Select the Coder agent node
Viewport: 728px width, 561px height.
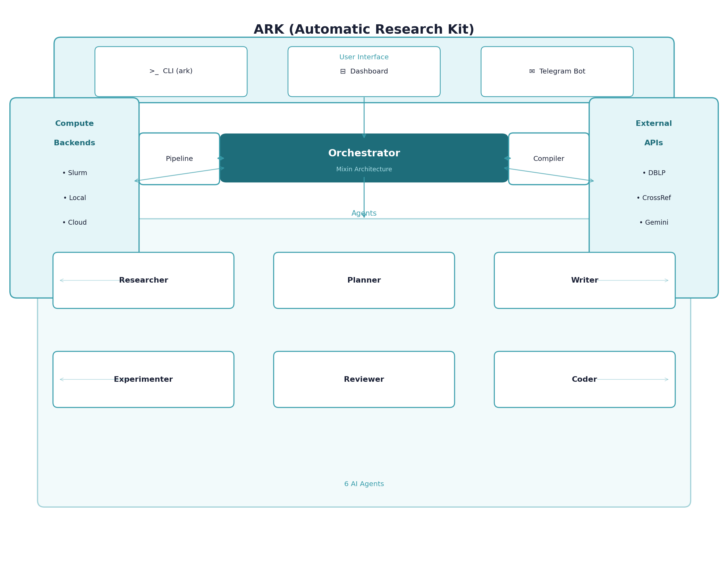[x=584, y=379]
